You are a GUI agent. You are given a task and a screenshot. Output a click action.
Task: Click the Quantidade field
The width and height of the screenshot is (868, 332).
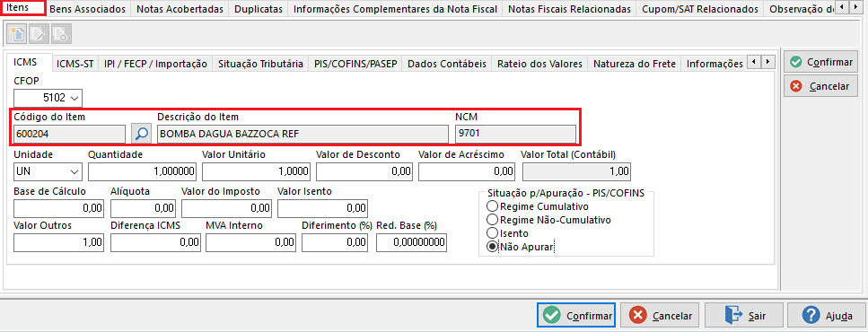(142, 172)
